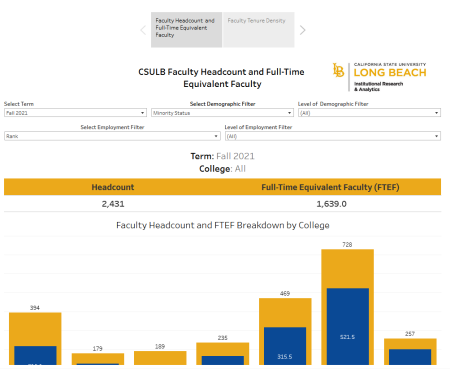The width and height of the screenshot is (450, 369).
Task: Click the gold bar labeled 257
Action: point(410,344)
